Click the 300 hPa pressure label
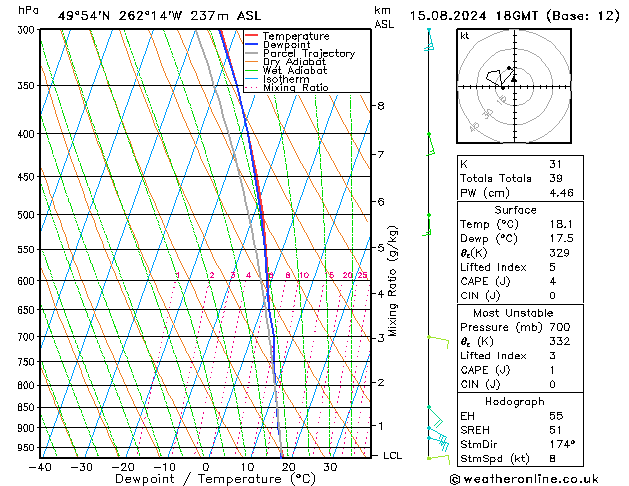This screenshot has width=629, height=486. click(x=27, y=30)
